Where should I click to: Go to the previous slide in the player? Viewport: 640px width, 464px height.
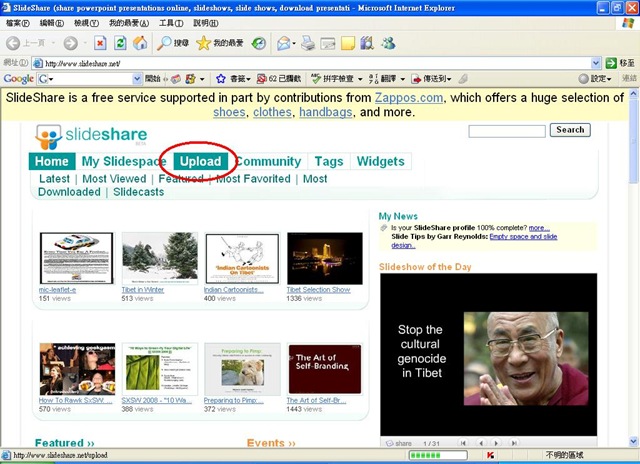[x=481, y=443]
